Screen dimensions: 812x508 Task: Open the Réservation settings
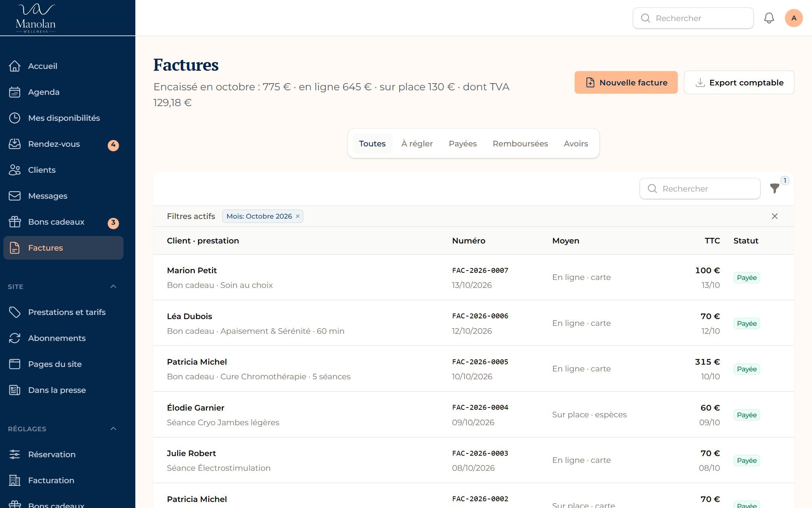(63, 454)
